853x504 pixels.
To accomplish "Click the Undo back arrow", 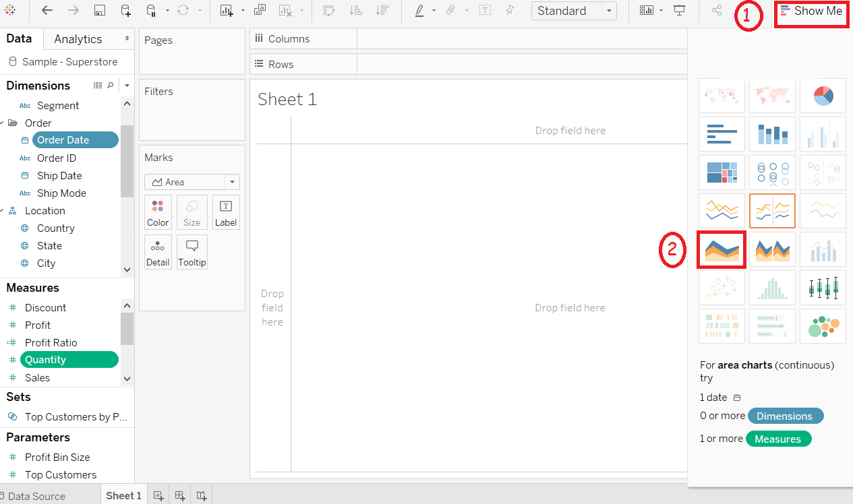I will (47, 11).
